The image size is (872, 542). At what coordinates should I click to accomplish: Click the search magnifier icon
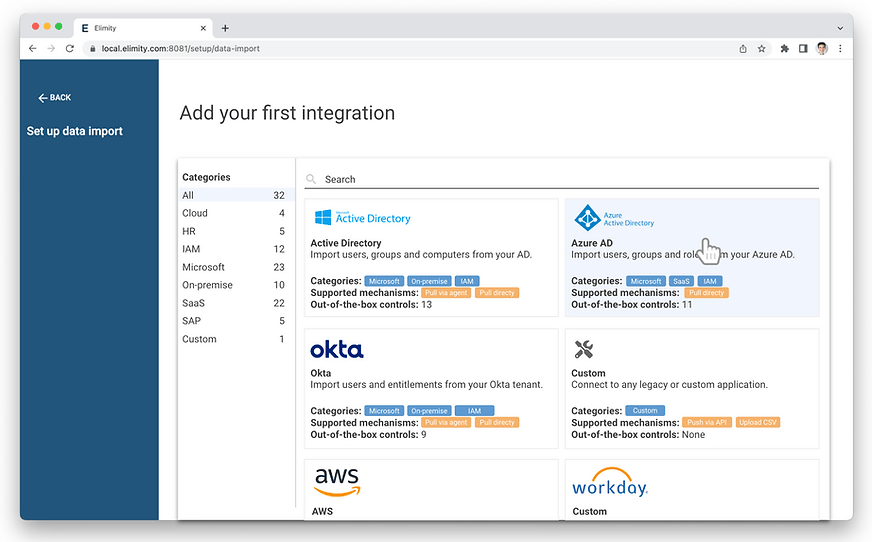[311, 179]
